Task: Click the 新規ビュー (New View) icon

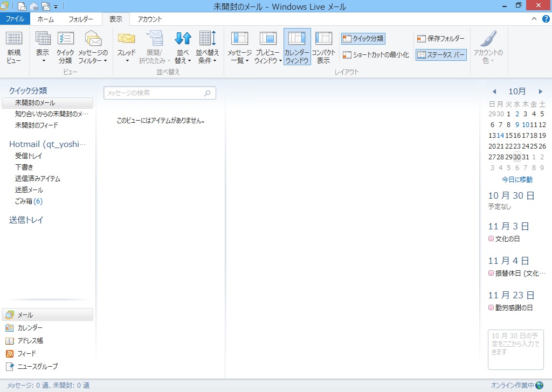Action: pyautogui.click(x=14, y=47)
